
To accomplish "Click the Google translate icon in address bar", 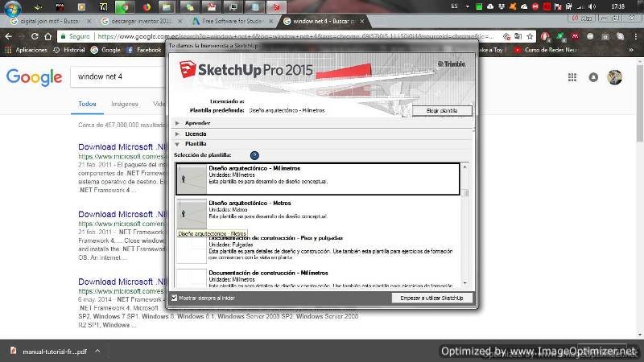I will click(x=518, y=36).
